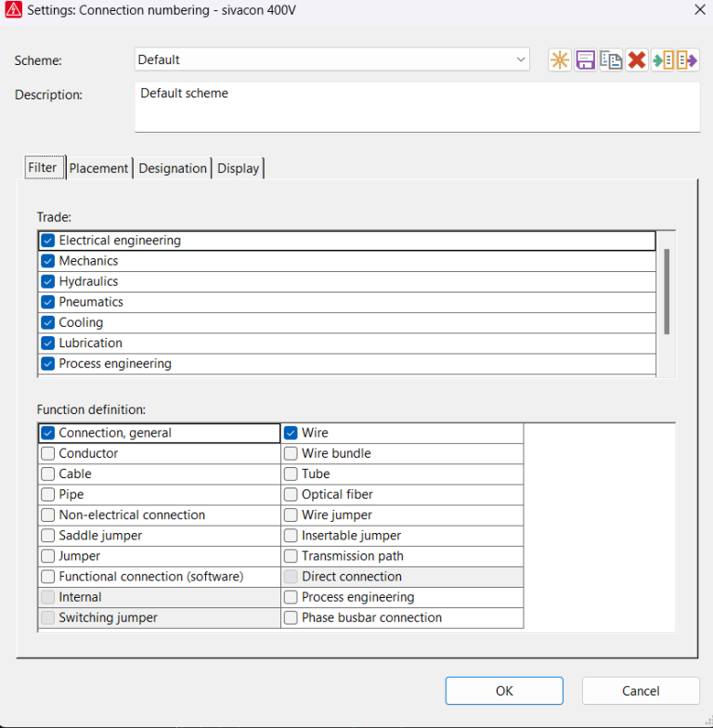Open the Designation tab
This screenshot has height=728, width=713.
click(x=173, y=169)
